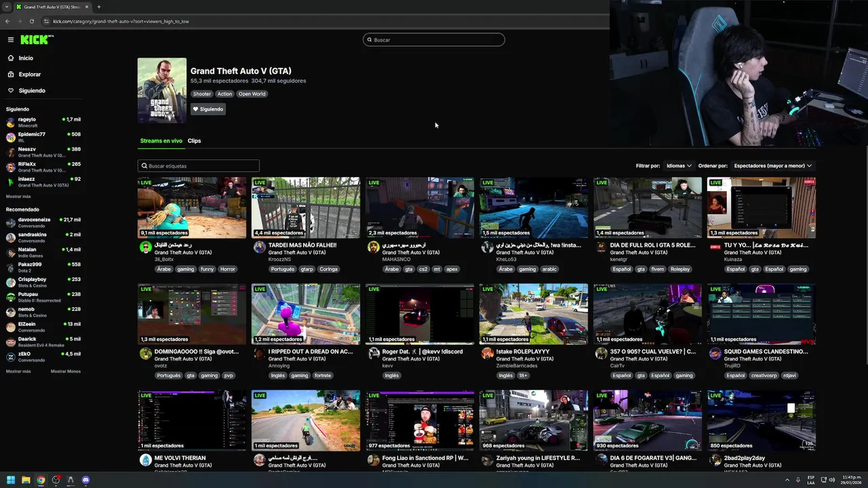Image resolution: width=868 pixels, height=488 pixels.
Task: Click the Roleplay tag under kenetgr stream
Action: (679, 269)
